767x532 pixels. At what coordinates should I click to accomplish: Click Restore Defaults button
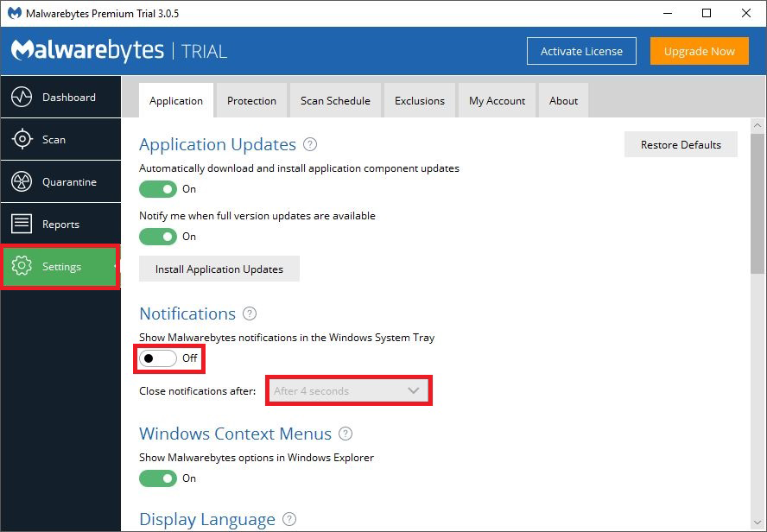tap(681, 145)
